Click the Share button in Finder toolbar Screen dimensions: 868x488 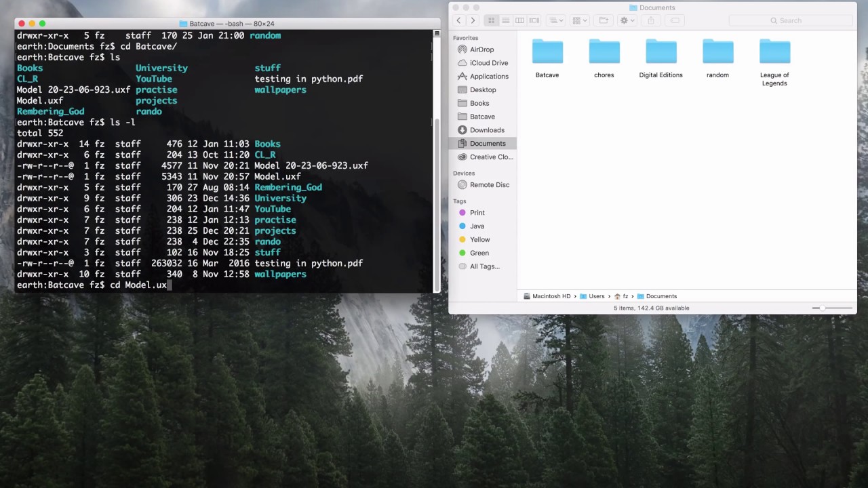(651, 20)
